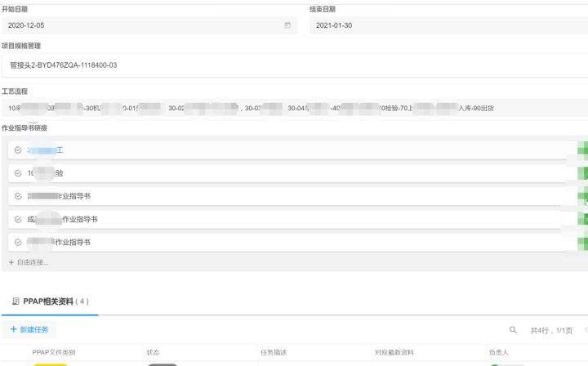This screenshot has width=588, height=366.
Task: Click the search magnifier icon in PPAP table
Action: coord(513,330)
